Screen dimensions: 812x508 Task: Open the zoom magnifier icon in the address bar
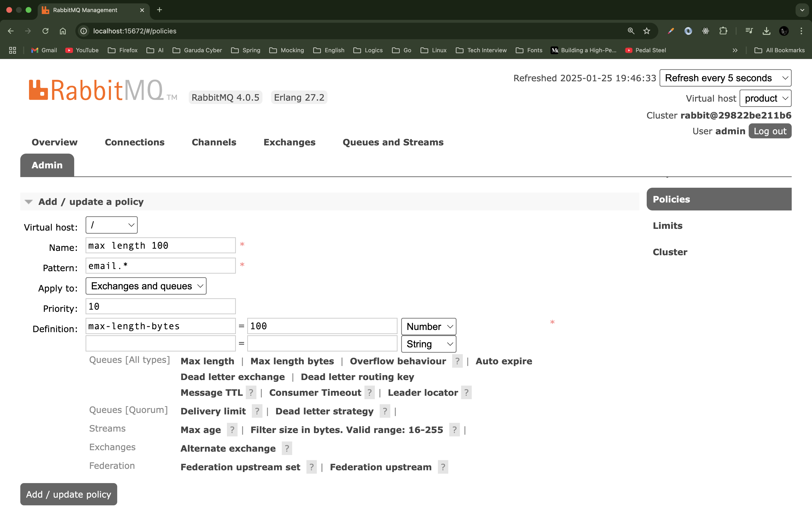pyautogui.click(x=631, y=31)
